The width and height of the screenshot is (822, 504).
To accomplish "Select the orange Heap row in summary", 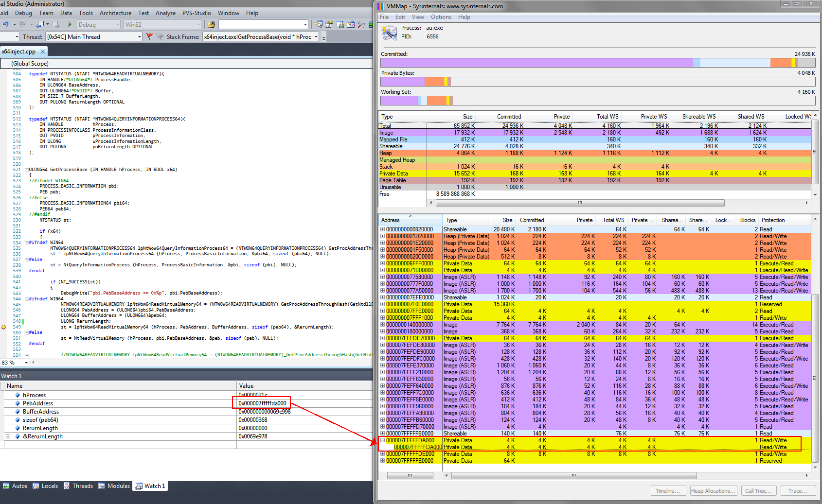I will click(595, 153).
